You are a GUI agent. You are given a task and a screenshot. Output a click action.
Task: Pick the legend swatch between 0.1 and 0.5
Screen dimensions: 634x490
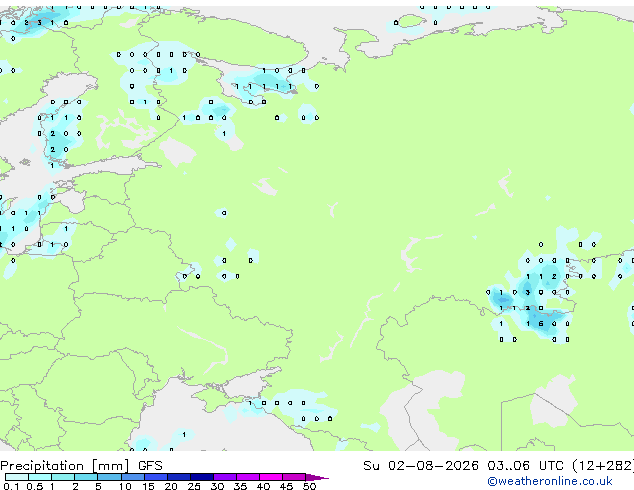(x=17, y=477)
